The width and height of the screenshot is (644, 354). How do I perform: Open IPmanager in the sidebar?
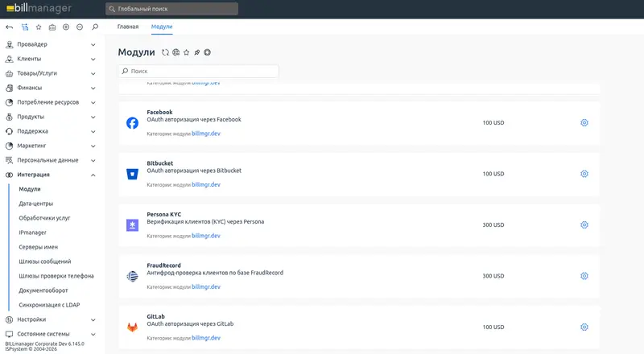click(32, 233)
